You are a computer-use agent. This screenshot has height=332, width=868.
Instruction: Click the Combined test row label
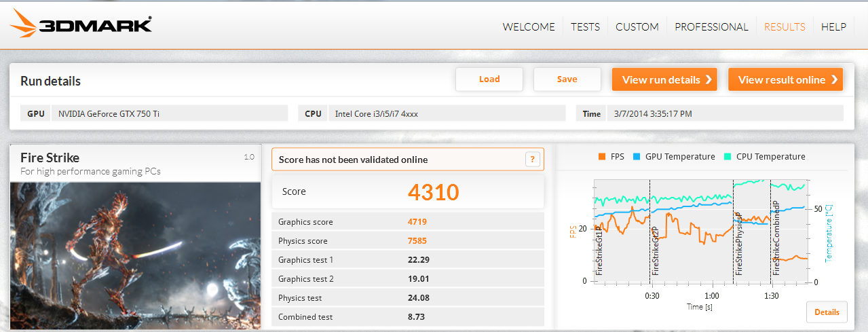tap(305, 317)
